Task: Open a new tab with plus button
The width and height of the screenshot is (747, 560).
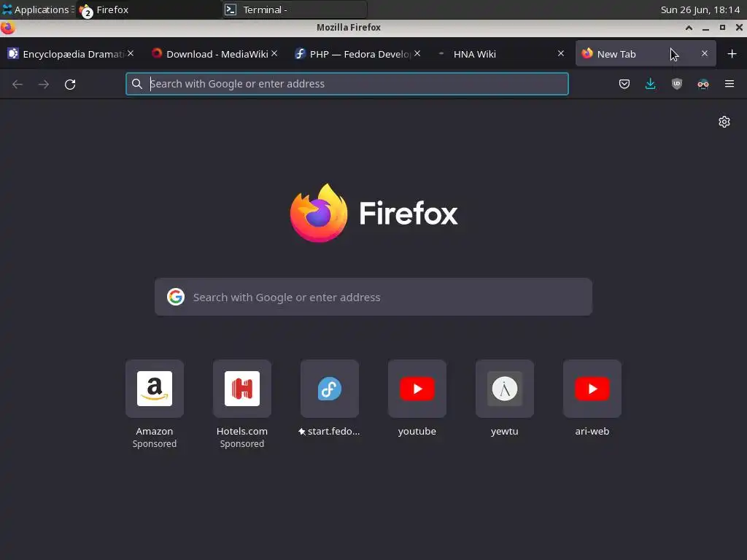Action: (732, 54)
